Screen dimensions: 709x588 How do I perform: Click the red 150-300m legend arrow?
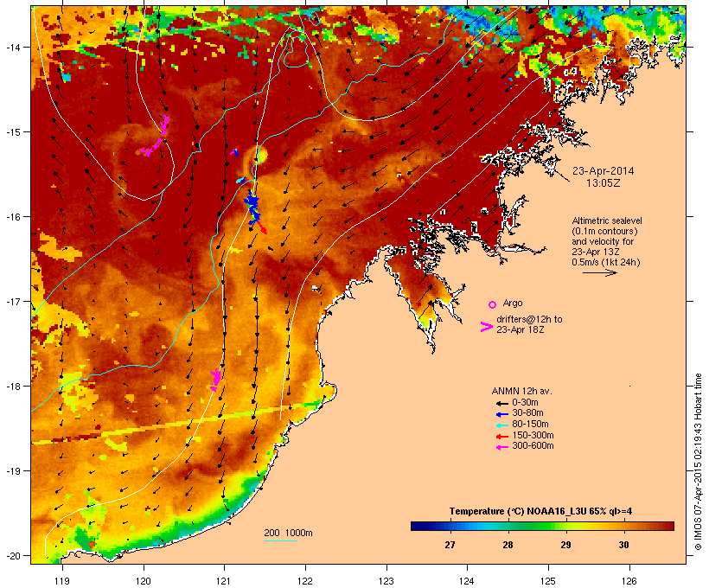[x=501, y=436]
